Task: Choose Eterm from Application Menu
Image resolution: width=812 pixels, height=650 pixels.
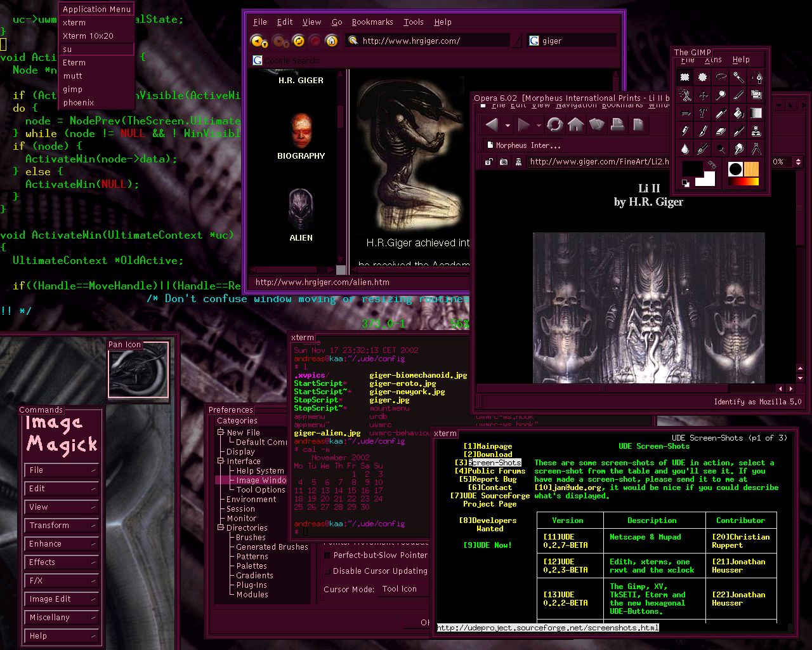Action: tap(96, 63)
